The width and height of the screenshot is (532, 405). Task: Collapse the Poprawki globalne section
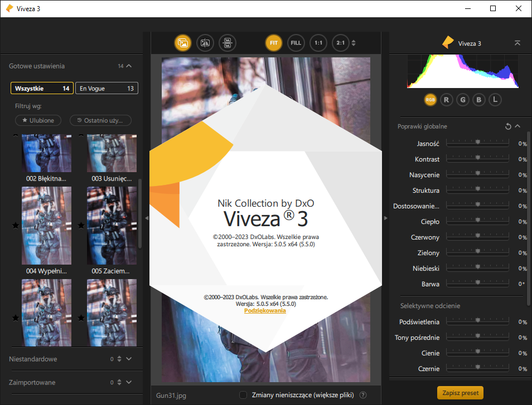coord(518,126)
